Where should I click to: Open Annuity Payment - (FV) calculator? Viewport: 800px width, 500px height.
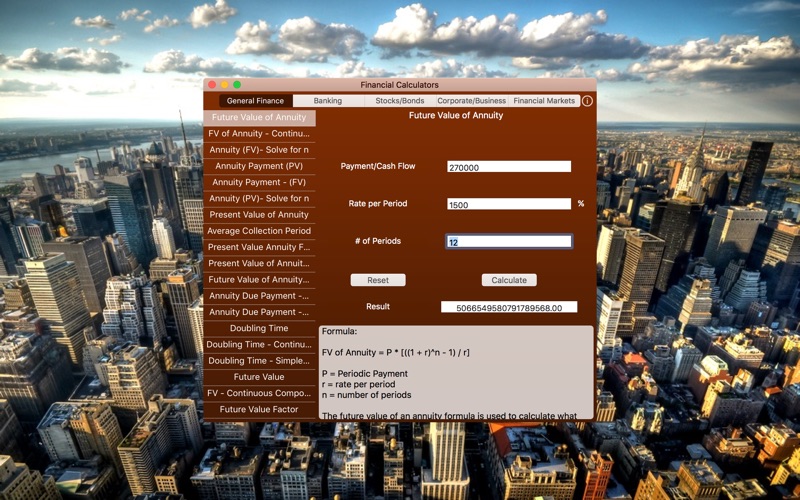click(x=259, y=182)
